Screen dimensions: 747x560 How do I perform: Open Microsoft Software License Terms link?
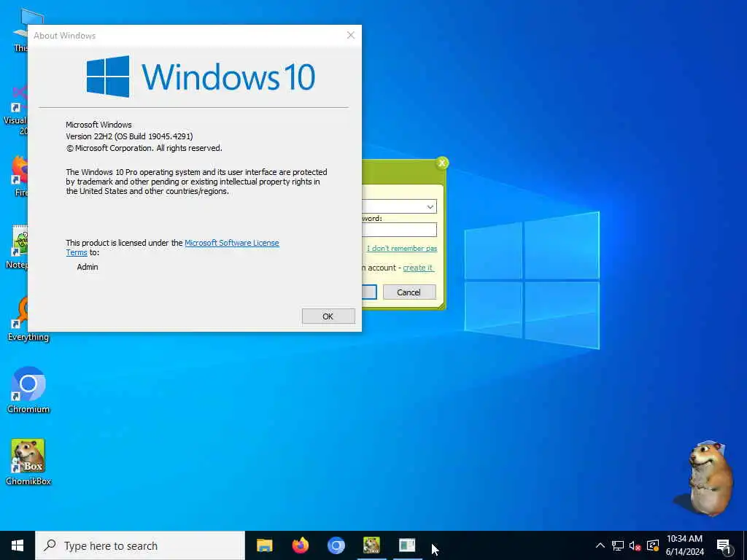[231, 243]
